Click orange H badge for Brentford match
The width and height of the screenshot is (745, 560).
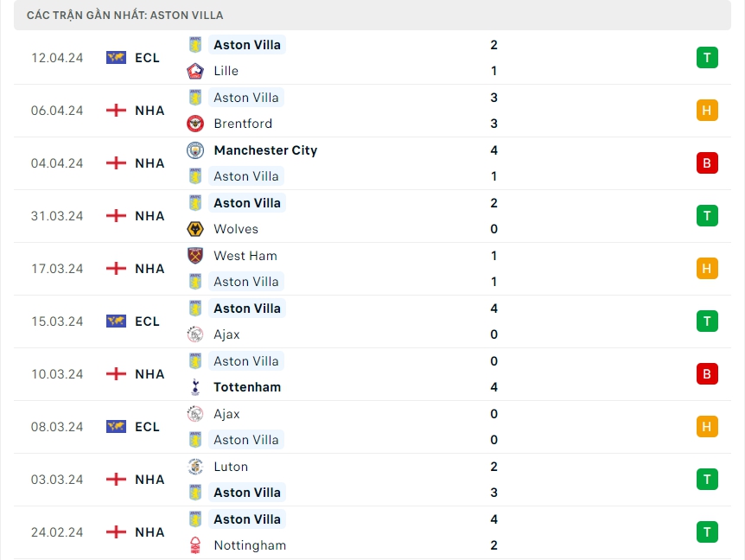(707, 111)
